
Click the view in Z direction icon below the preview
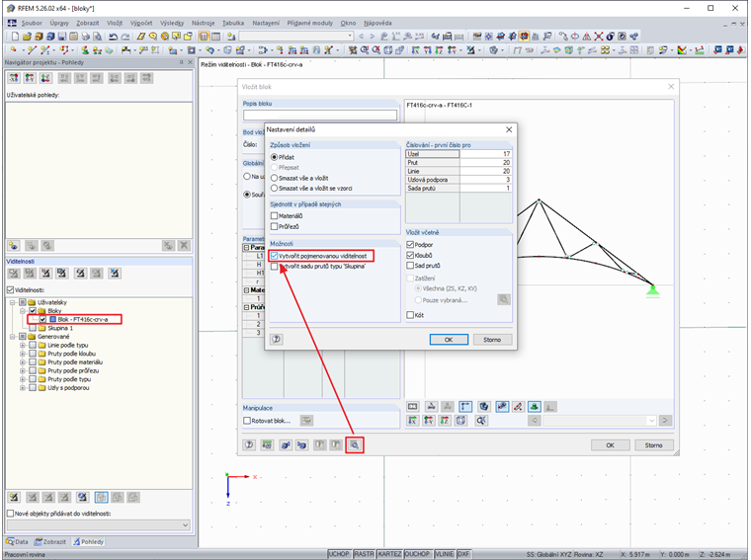coord(445,420)
